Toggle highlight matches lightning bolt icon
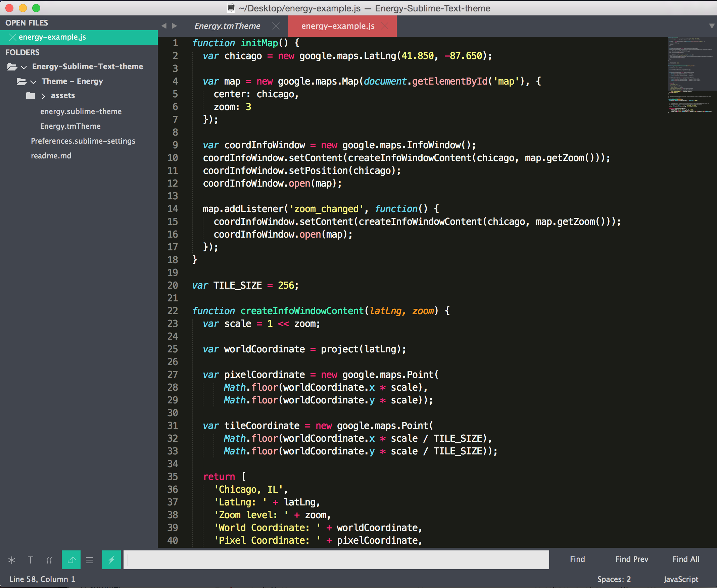Viewport: 717px width, 588px height. tap(111, 560)
